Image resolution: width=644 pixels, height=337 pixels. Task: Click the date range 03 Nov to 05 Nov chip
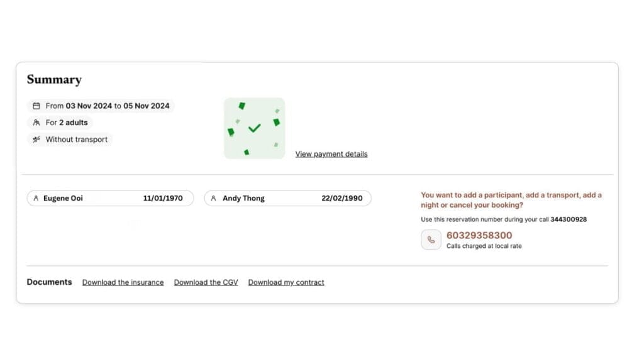pos(101,106)
